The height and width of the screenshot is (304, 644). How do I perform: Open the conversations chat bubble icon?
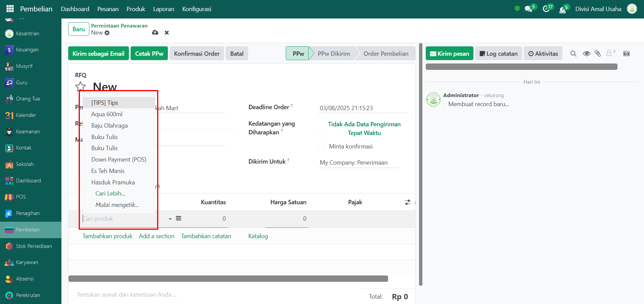click(x=529, y=9)
